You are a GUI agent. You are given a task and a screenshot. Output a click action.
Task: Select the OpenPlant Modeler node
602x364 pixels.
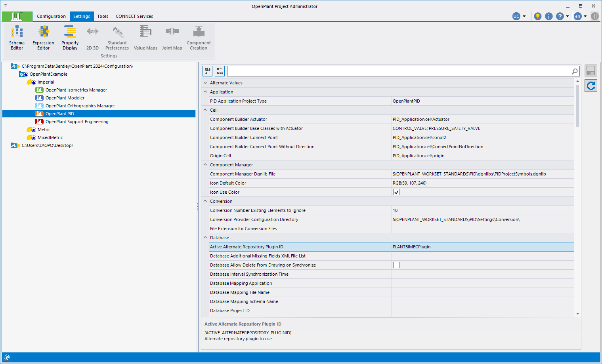(x=65, y=98)
